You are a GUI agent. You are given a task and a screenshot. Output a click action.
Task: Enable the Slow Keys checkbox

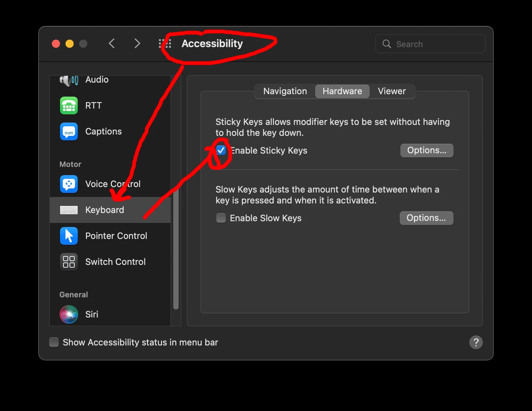[x=221, y=218]
